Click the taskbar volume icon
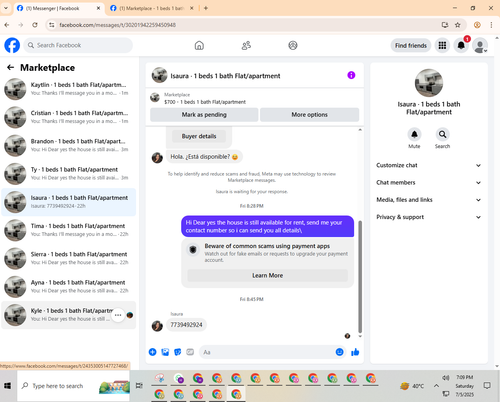 tap(446, 378)
